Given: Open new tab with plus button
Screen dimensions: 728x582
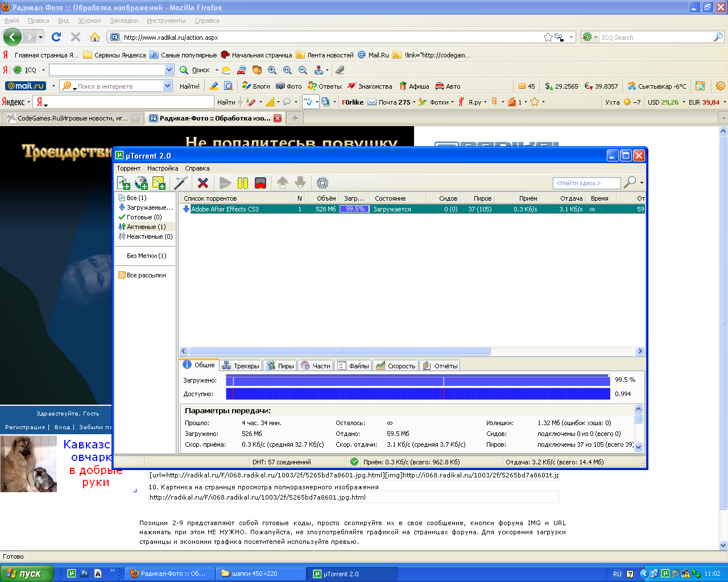Looking at the screenshot, I should click(295, 118).
